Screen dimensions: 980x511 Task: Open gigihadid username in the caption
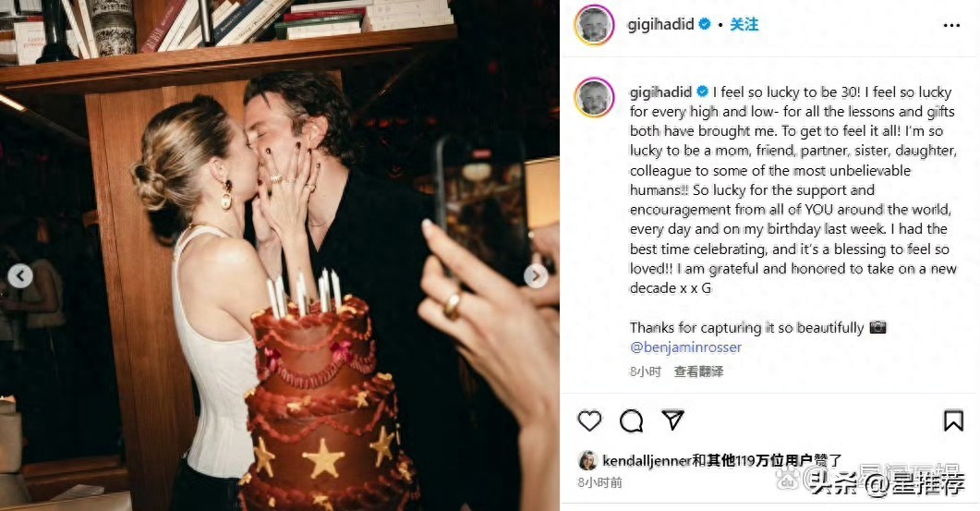(660, 91)
